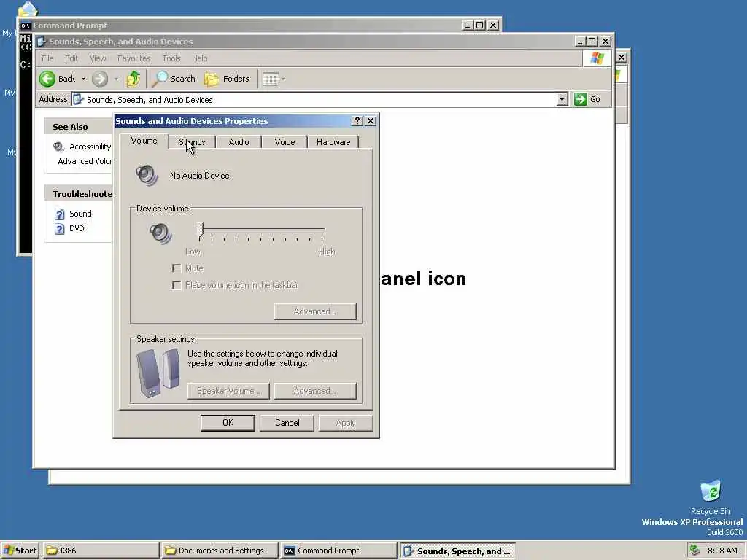Open the Tools menu
This screenshot has width=747, height=560.
coord(171,58)
